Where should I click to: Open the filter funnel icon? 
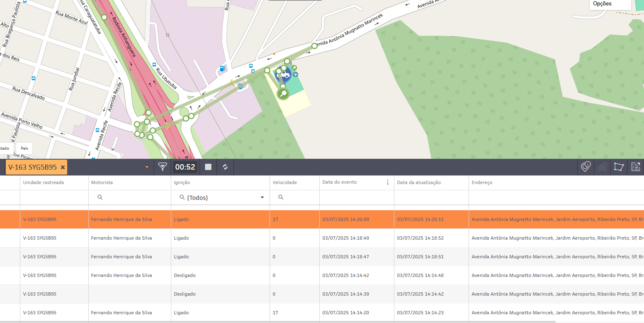[163, 167]
